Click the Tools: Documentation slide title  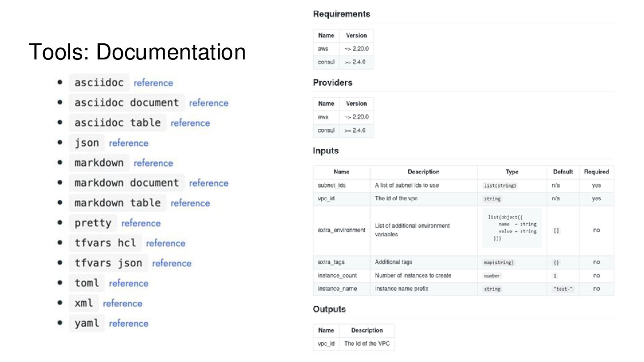(137, 52)
